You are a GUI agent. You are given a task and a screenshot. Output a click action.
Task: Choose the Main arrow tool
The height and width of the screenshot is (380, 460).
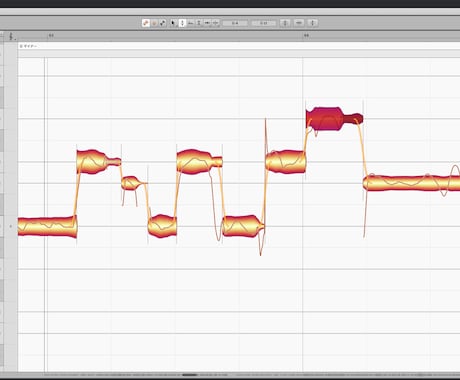[x=173, y=23]
